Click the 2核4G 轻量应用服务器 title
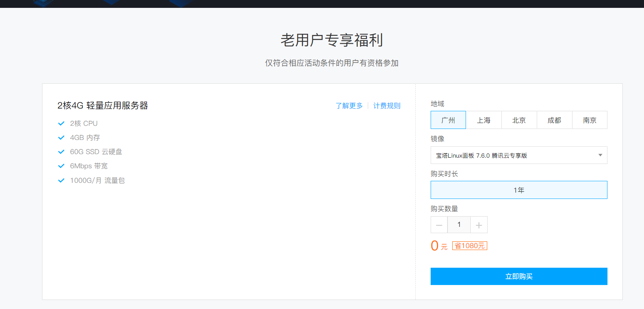 tap(103, 105)
